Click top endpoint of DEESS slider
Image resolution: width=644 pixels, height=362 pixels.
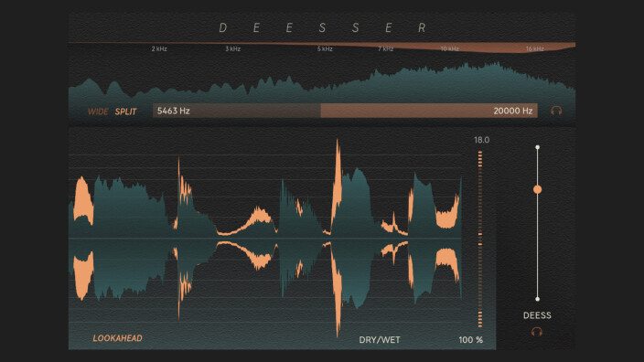coord(537,147)
